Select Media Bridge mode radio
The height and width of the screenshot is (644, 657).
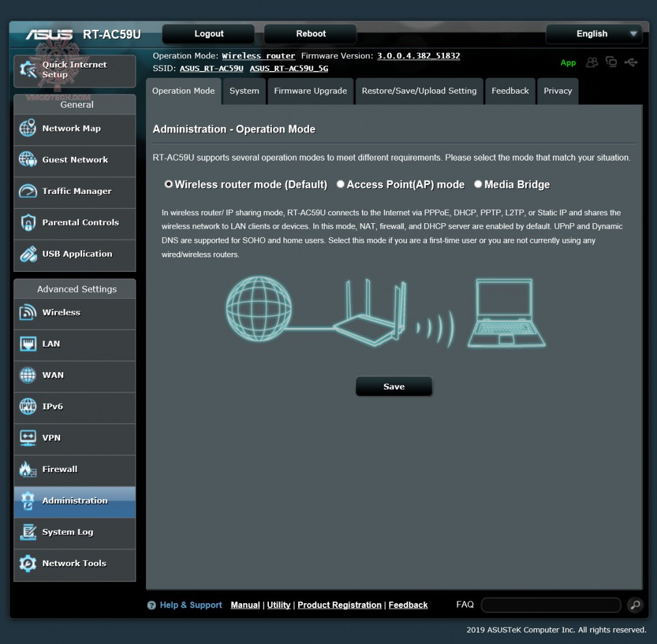478,184
